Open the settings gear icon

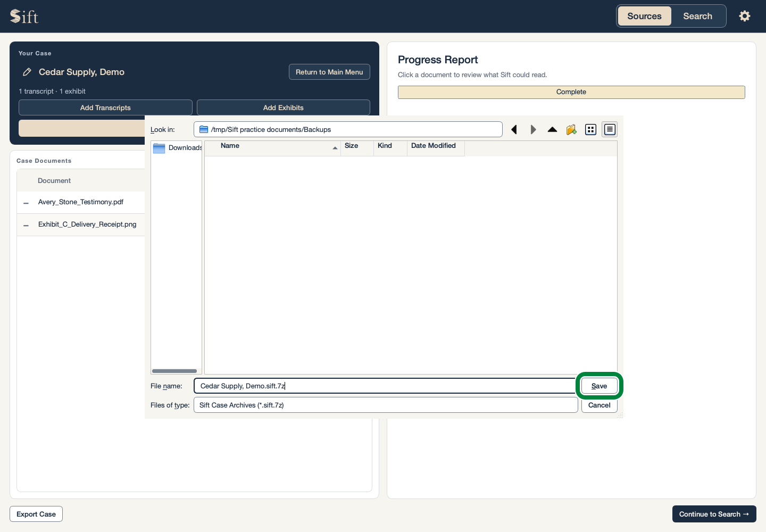point(745,16)
